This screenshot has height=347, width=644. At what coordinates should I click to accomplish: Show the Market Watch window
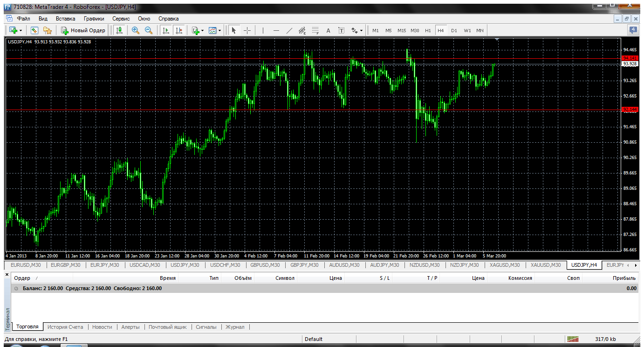point(34,30)
